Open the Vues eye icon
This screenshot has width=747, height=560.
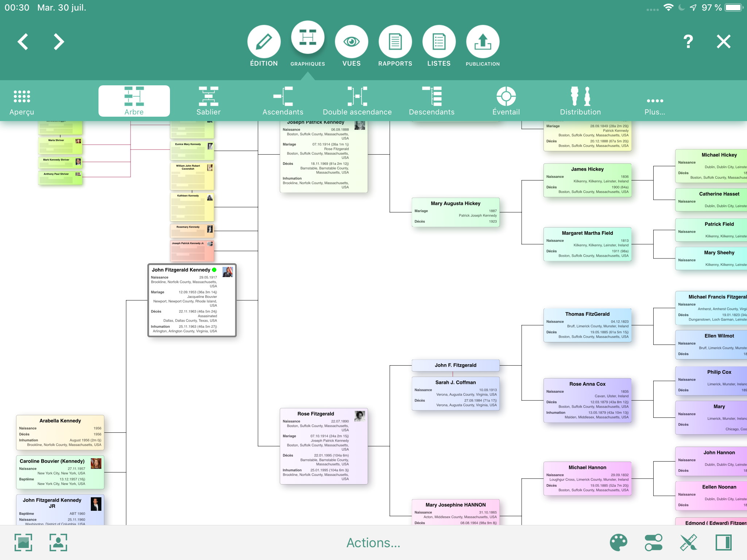[351, 42]
